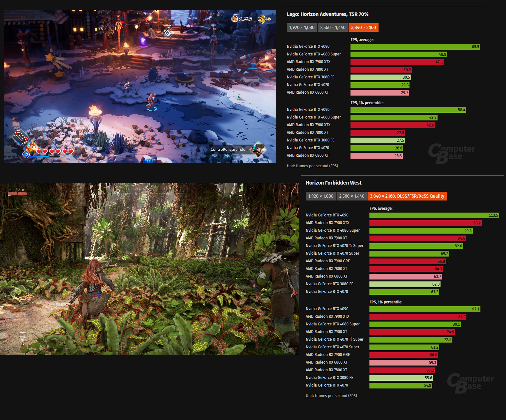Click the RTX 4080 Super bar showing 48.8
Viewport: 506px width, 420px height.
pos(399,54)
